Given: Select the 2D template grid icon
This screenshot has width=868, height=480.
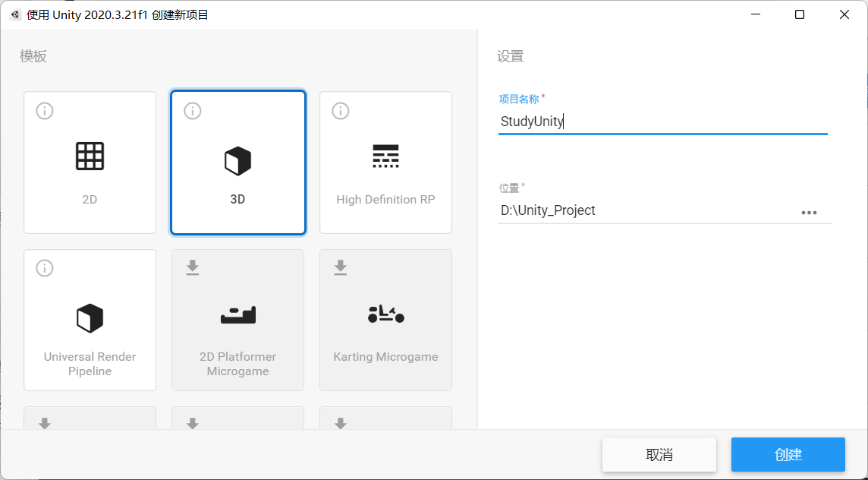Looking at the screenshot, I should (90, 156).
